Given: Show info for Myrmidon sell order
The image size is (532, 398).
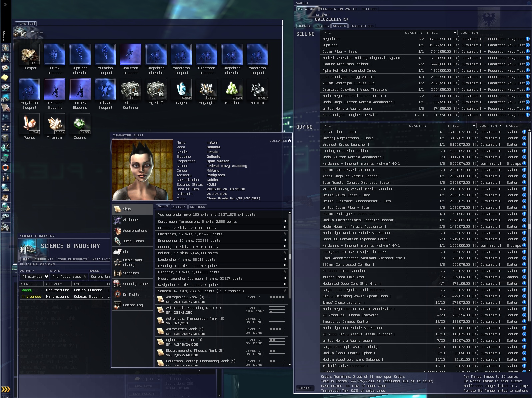Looking at the screenshot, I should pos(528,45).
